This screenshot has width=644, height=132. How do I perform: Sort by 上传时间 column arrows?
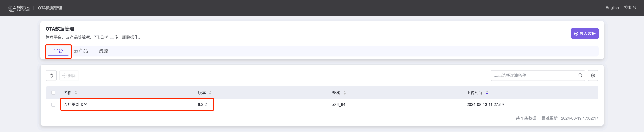point(487,93)
